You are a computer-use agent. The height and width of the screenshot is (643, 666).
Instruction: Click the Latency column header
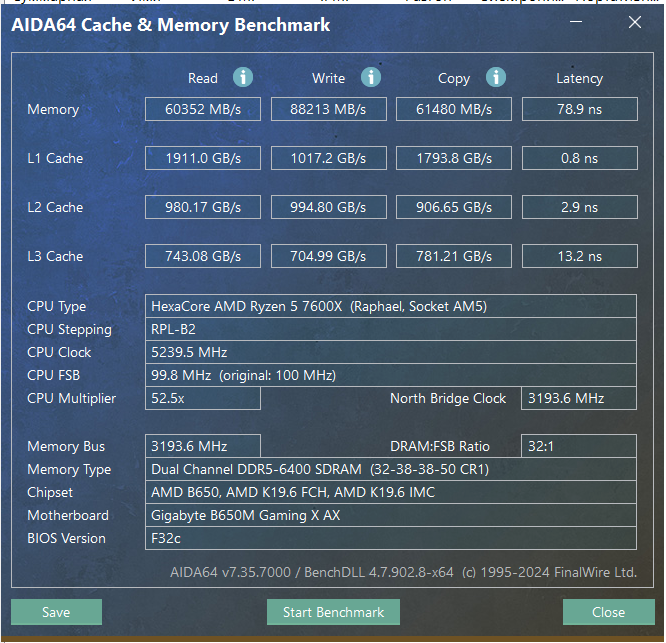coord(580,79)
